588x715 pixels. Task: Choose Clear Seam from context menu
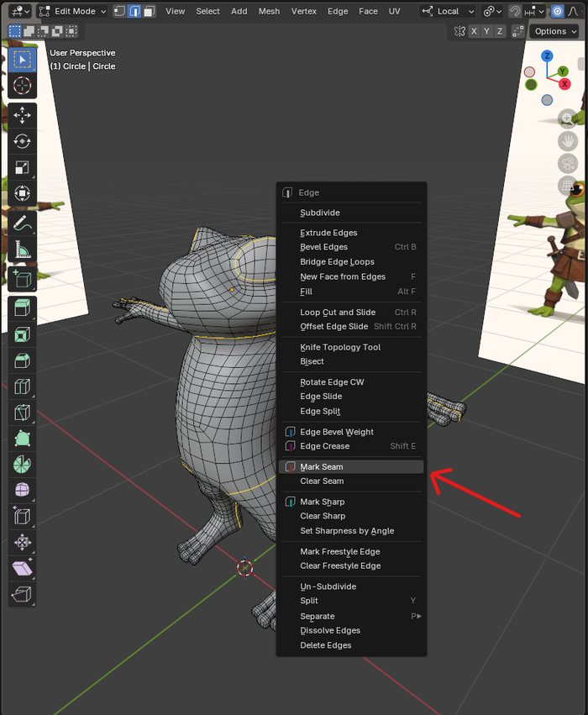[321, 481]
